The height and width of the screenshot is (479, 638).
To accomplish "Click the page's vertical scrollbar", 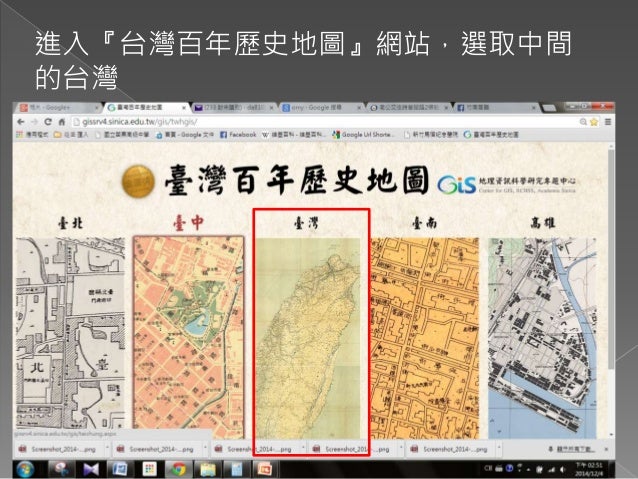I will point(611,260).
